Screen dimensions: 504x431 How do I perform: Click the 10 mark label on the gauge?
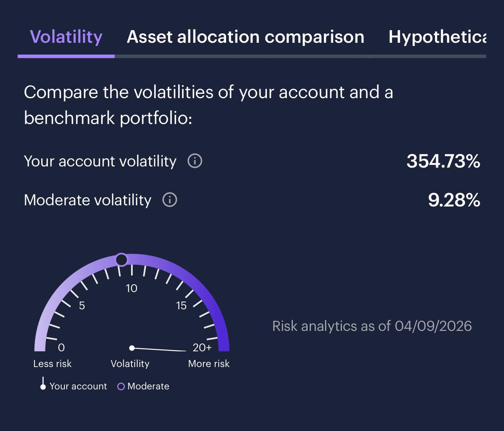(131, 289)
